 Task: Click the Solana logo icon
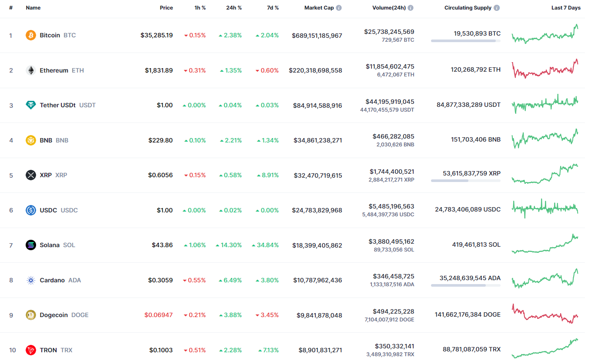pyautogui.click(x=30, y=245)
